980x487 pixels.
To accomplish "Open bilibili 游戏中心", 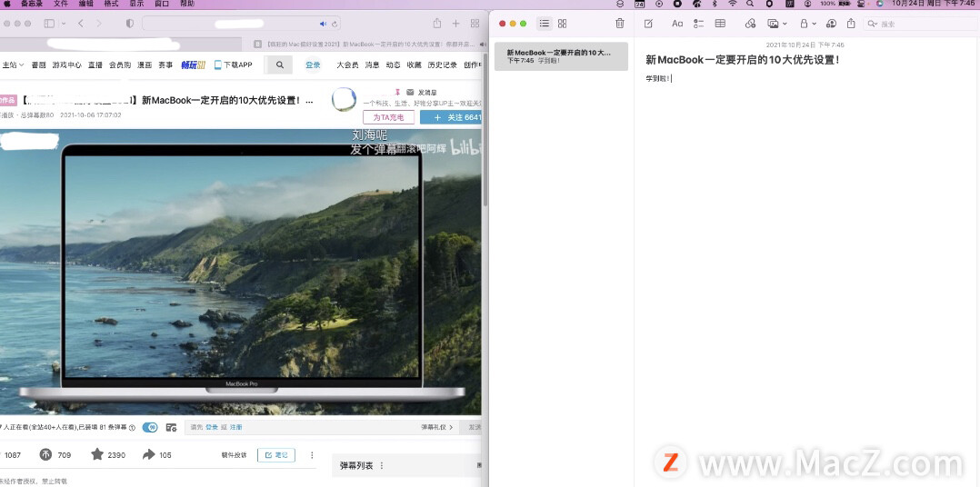I will [x=67, y=65].
